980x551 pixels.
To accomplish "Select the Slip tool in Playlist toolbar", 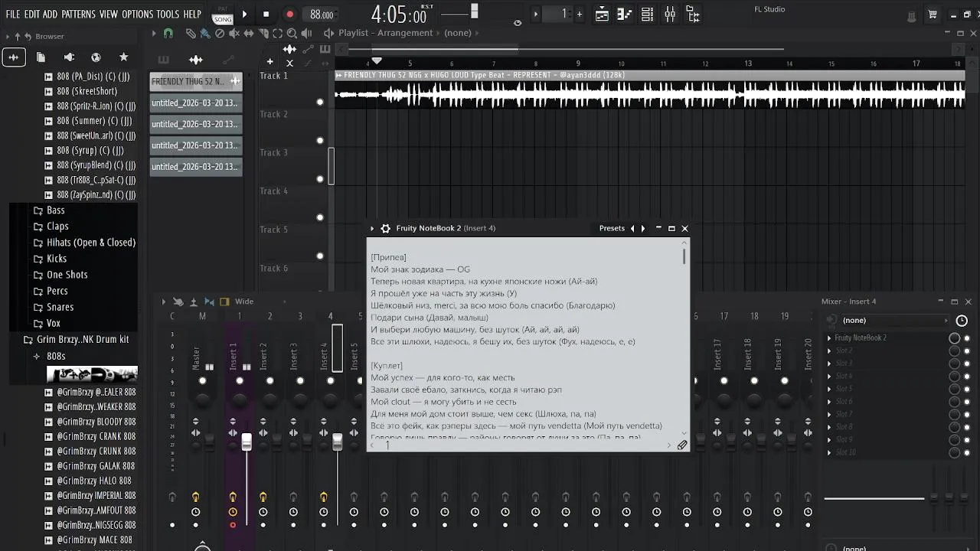I will (249, 33).
